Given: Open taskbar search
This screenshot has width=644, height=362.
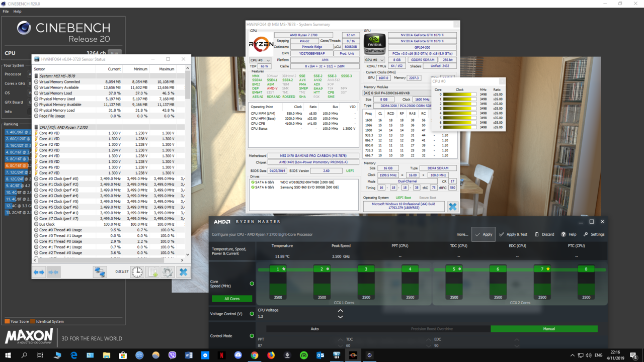Looking at the screenshot, I should click(24, 355).
